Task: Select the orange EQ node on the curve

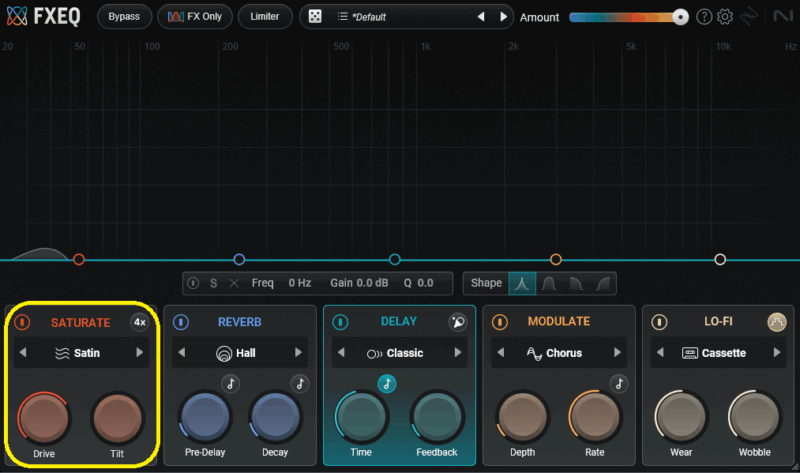Action: (556, 260)
